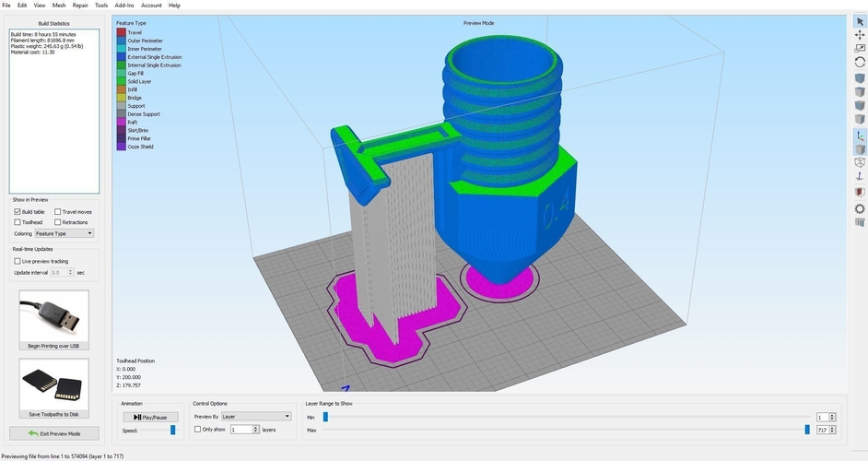Activate the rotate model tool

pyautogui.click(x=859, y=62)
